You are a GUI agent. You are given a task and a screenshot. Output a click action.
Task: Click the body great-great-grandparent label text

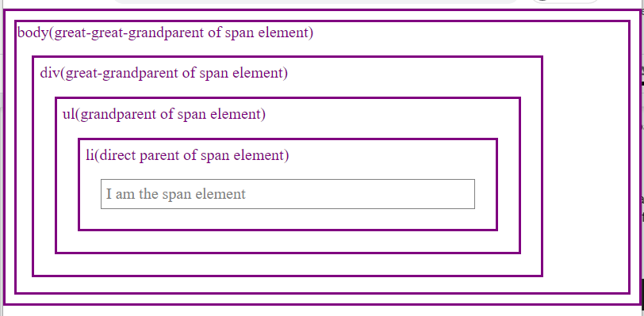[165, 32]
